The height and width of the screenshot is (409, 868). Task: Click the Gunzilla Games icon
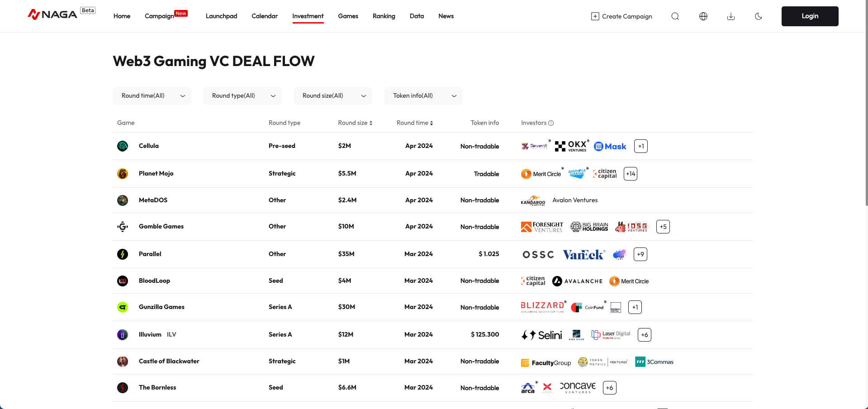coord(123,307)
